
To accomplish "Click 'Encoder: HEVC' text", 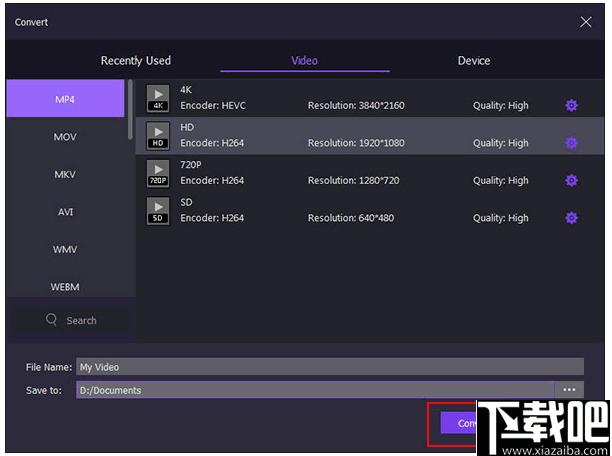I will [213, 105].
